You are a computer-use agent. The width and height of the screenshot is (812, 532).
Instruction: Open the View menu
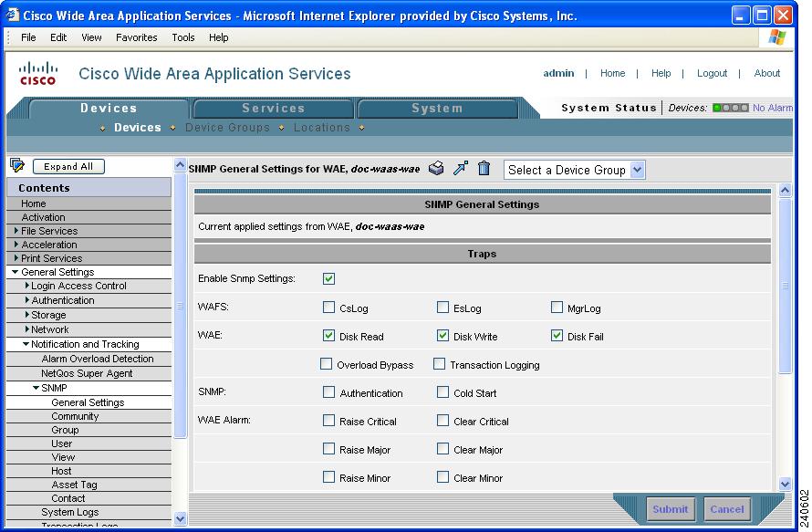91,37
